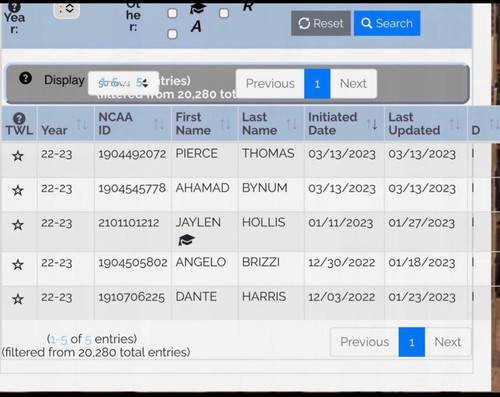Sort table by Year column arrows
Screen dimensions: 500x397
82,124
